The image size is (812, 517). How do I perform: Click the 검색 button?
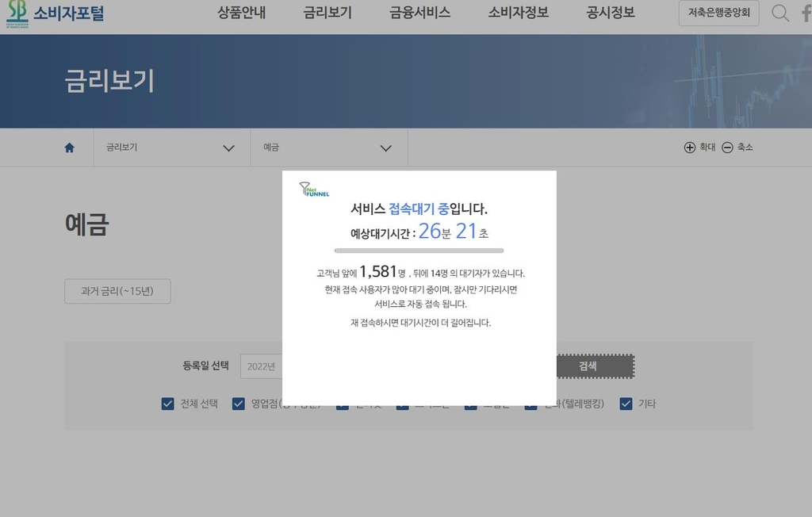coord(588,366)
